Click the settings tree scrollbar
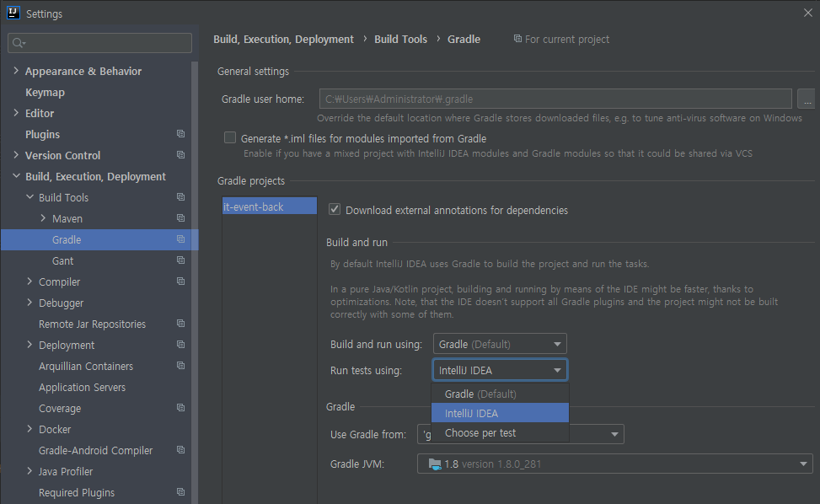 pyautogui.click(x=195, y=282)
